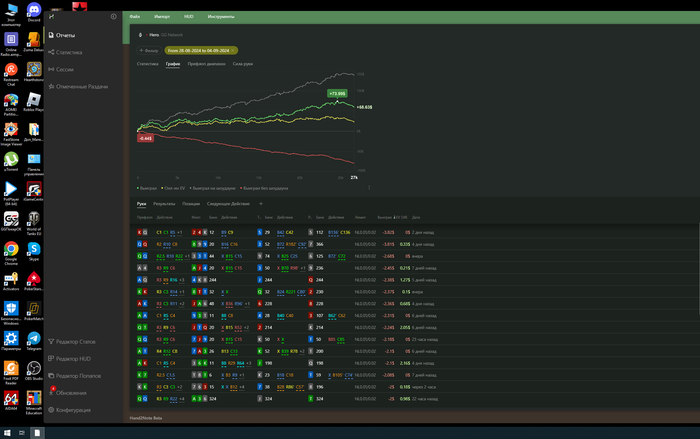Open Telegram desktop shortcut
The width and height of the screenshot is (700, 439).
point(34,340)
